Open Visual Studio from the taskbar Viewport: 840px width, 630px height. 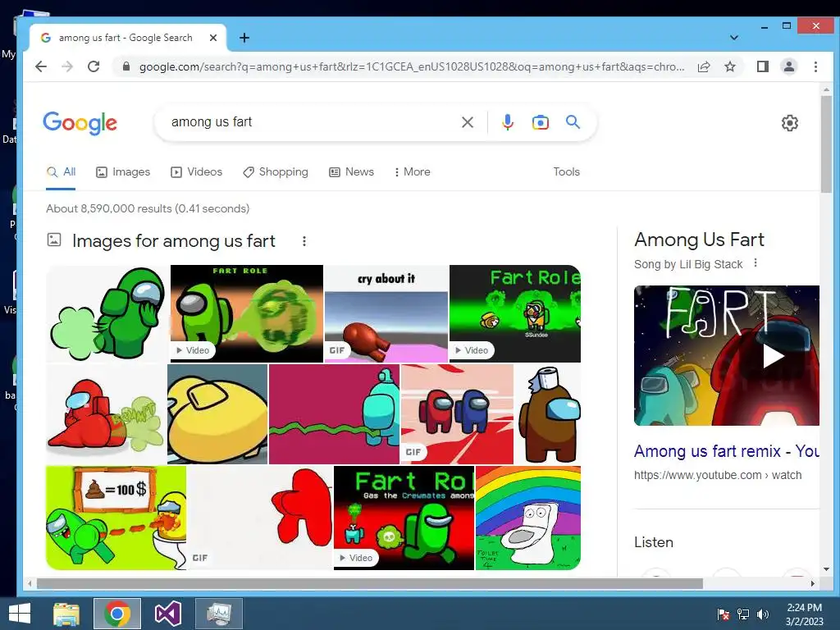(167, 614)
